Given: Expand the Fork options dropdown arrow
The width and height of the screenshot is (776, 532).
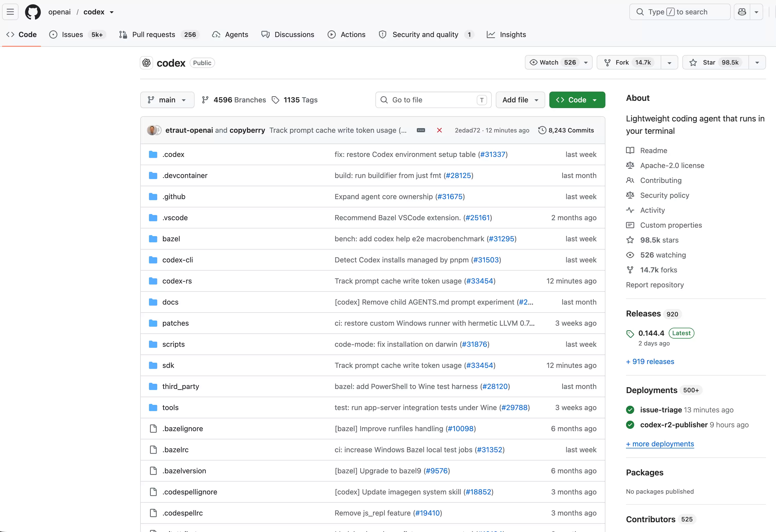Looking at the screenshot, I should pos(669,63).
